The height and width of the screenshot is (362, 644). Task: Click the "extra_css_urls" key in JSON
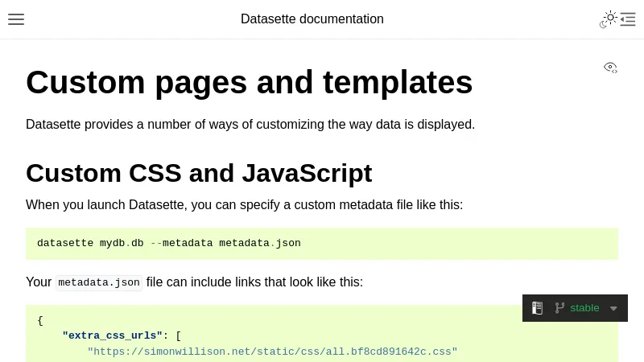pos(112,335)
